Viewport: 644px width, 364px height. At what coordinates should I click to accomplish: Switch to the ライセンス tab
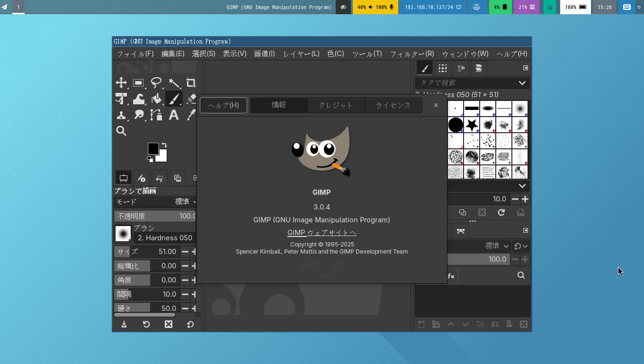393,105
